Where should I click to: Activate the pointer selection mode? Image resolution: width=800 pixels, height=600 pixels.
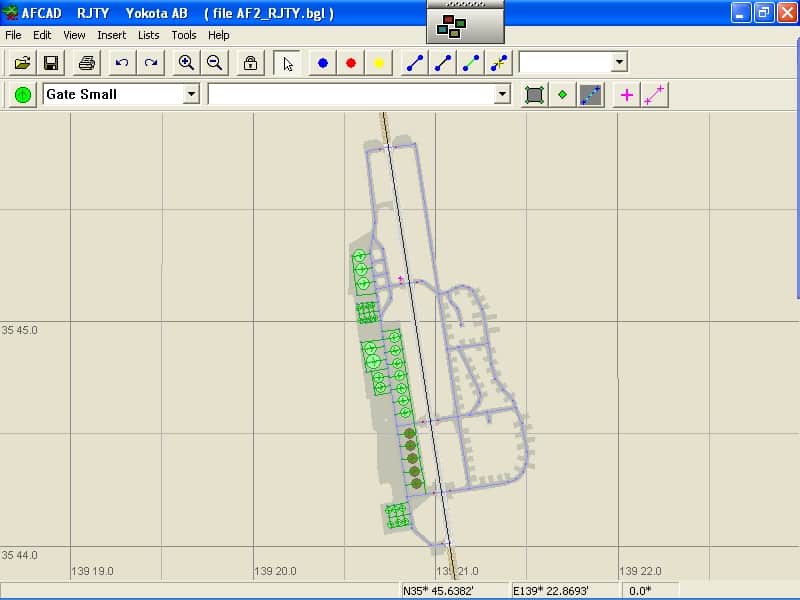pos(288,63)
